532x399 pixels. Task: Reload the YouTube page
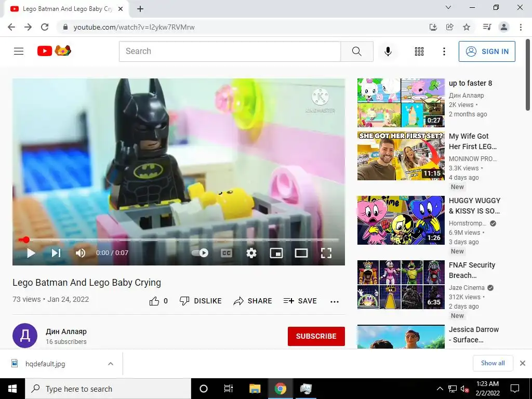click(45, 27)
